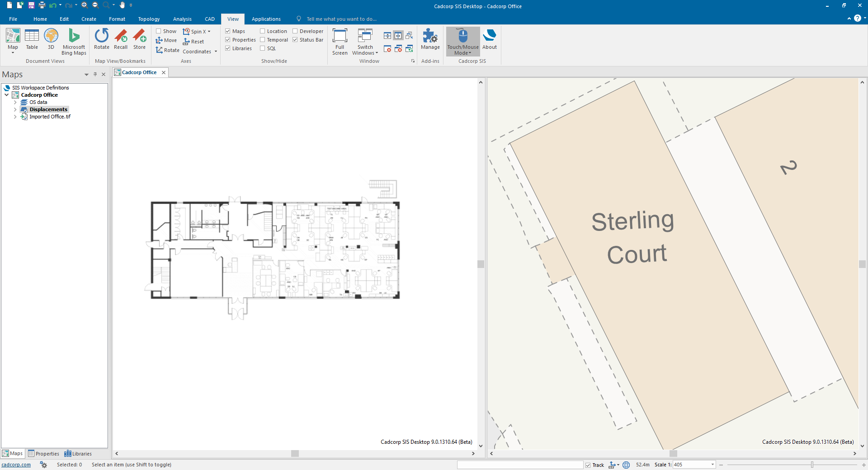Enable the Location checkbox
Viewport: 868px width, 470px height.
(263, 31)
